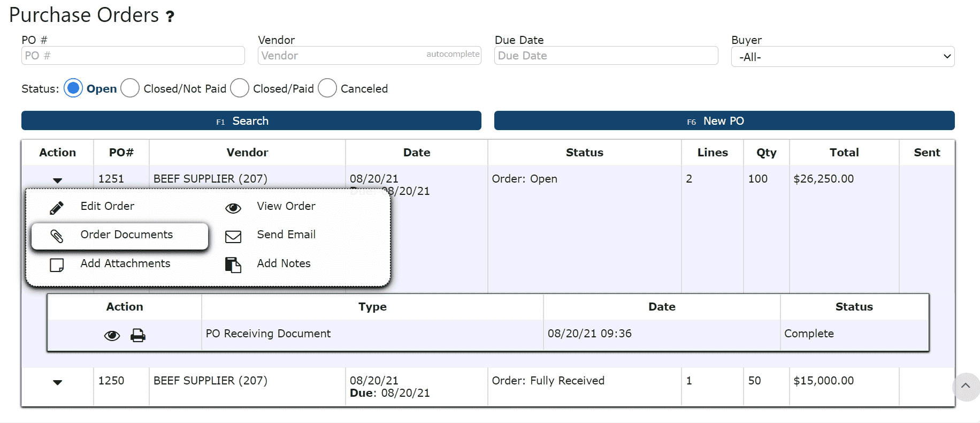Click the pencil Edit Order icon

click(57, 208)
